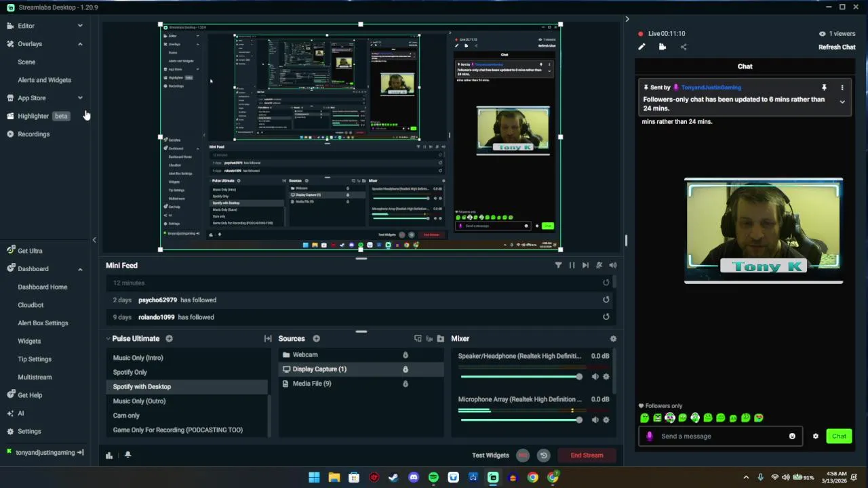Expand the Editor section chevron
This screenshot has width=868, height=488.
pos(80,26)
